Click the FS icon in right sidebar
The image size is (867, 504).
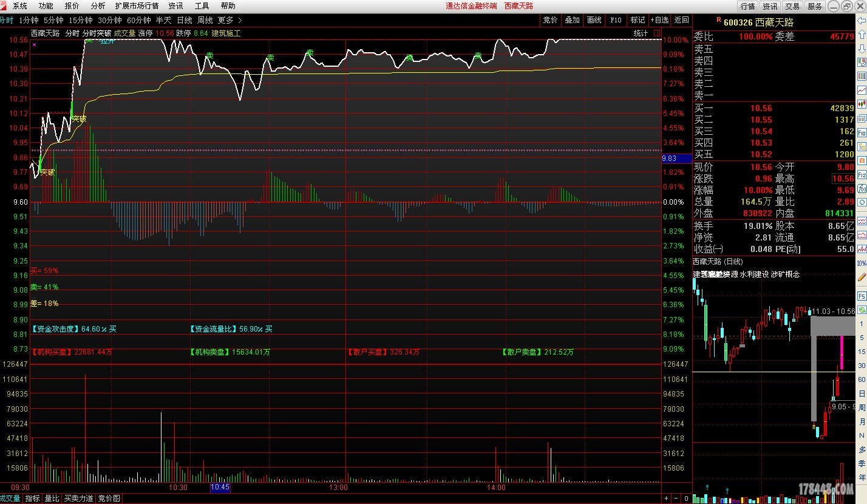pos(862,296)
